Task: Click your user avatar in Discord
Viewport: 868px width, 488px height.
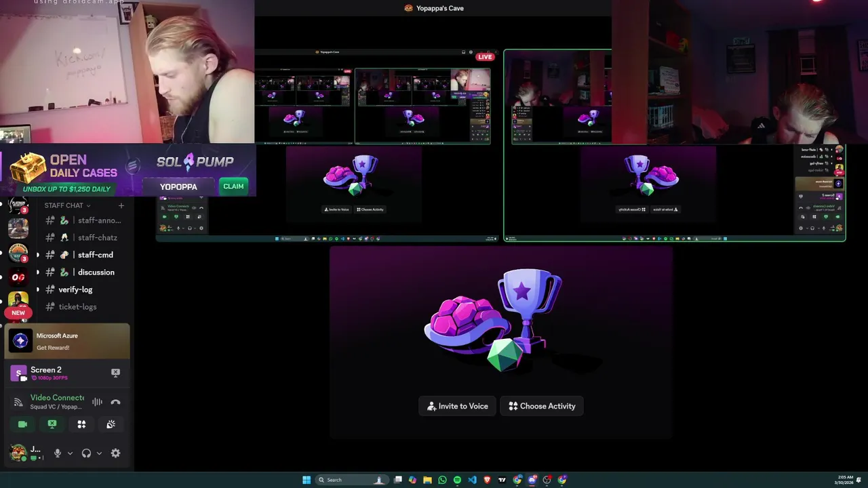Action: [18, 452]
